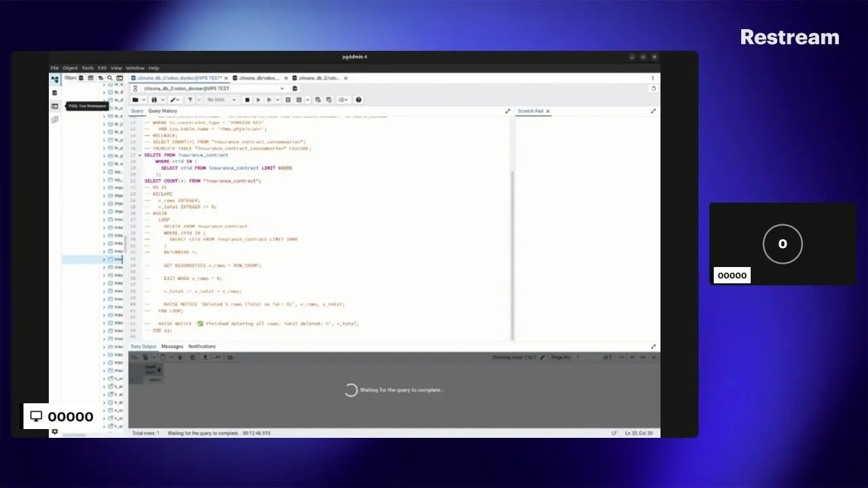The image size is (868, 488).
Task: Open the File menu
Action: pyautogui.click(x=54, y=68)
